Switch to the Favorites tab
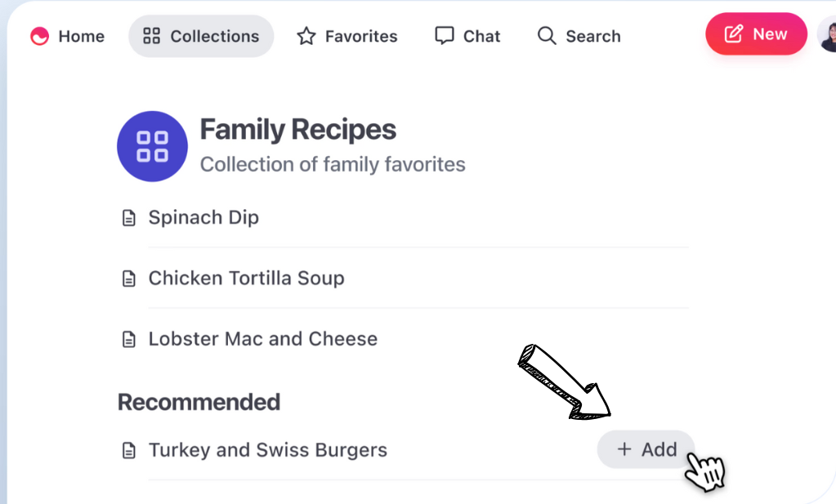Image resolution: width=836 pixels, height=504 pixels. [360, 37]
